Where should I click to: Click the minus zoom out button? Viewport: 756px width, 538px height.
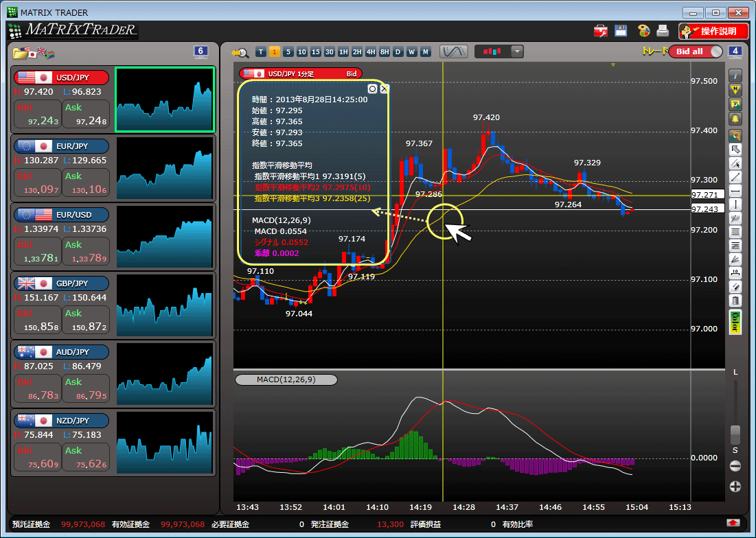pyautogui.click(x=735, y=466)
